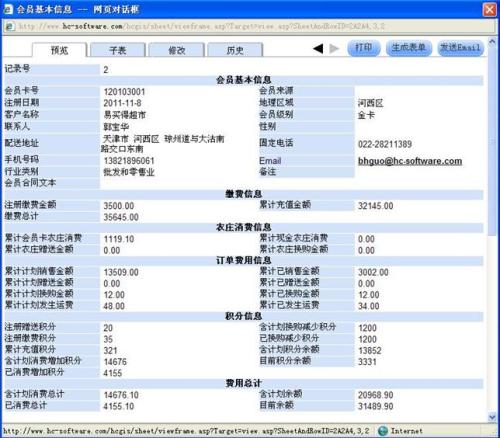The width and height of the screenshot is (500, 438).
Task: Select the region value 河西区
Action: pos(371,103)
